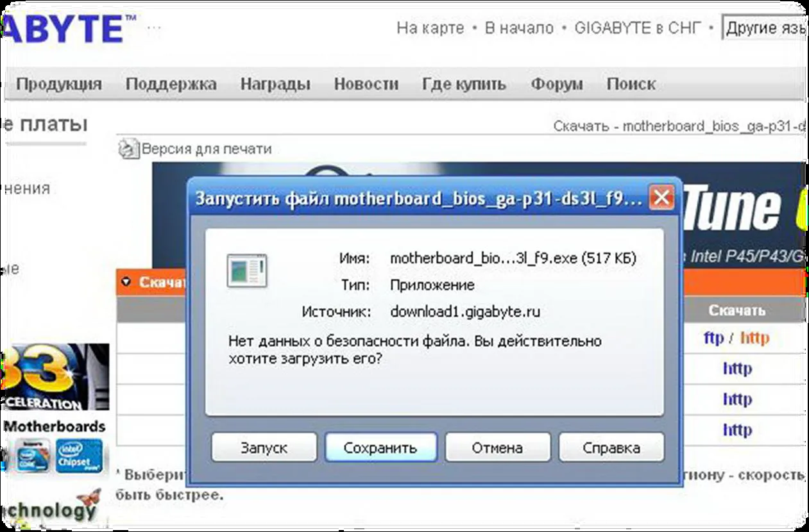Open Версия для печати link
This screenshot has width=809, height=532.
pos(207,149)
